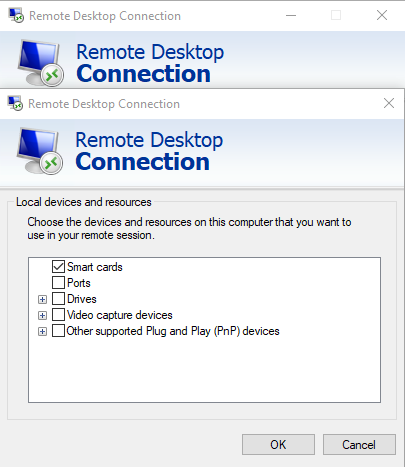
Task: Select the Smart cards label in list
Action: pyautogui.click(x=95, y=267)
